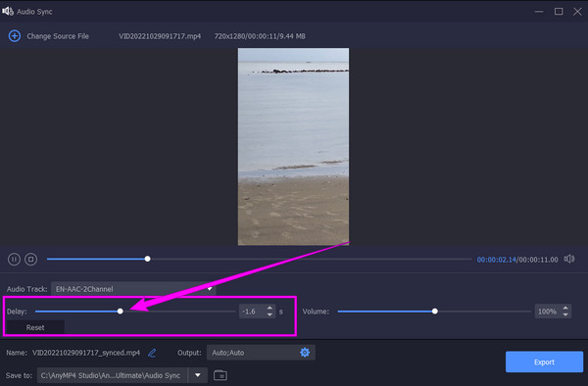Raise the volume with the up arrow

pos(565,308)
